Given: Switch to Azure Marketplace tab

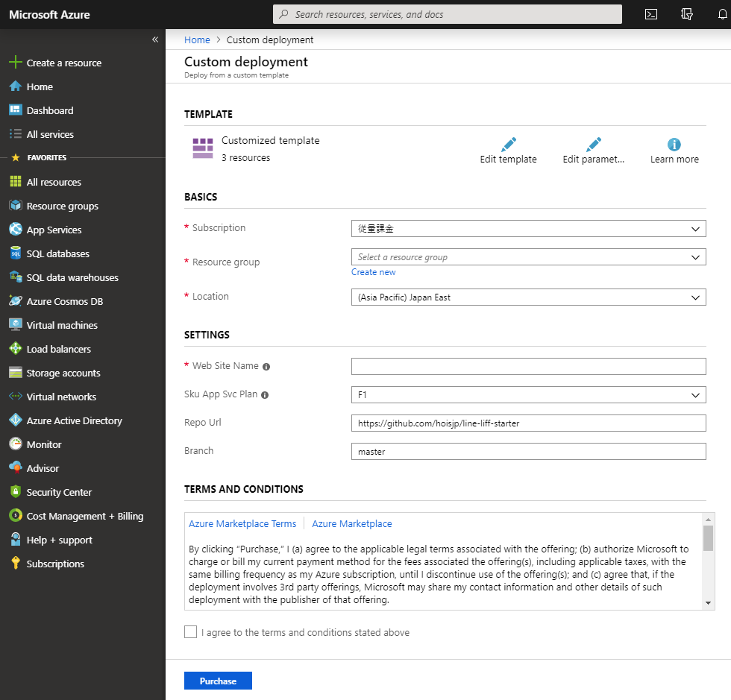Looking at the screenshot, I should (x=352, y=524).
